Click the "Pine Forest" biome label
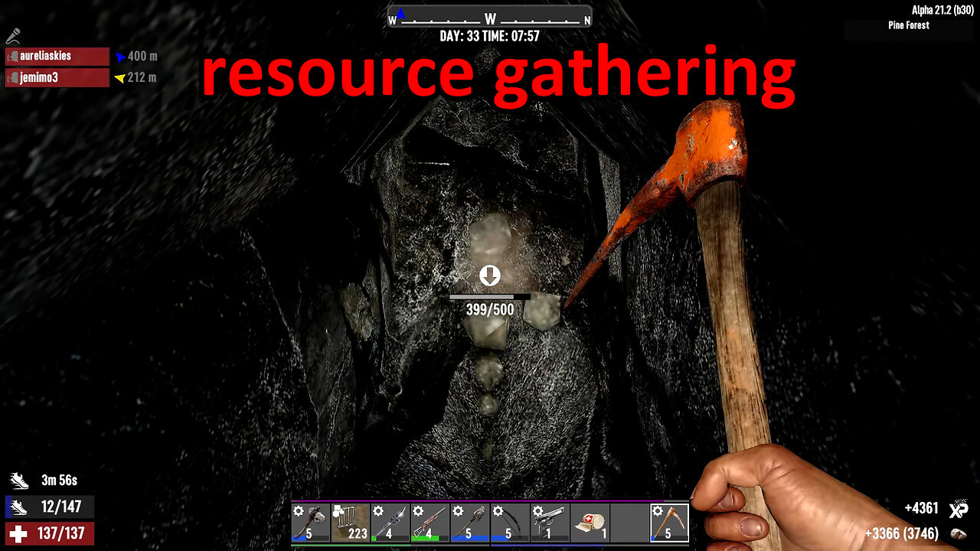Screen dimensions: 980x551 (909, 25)
